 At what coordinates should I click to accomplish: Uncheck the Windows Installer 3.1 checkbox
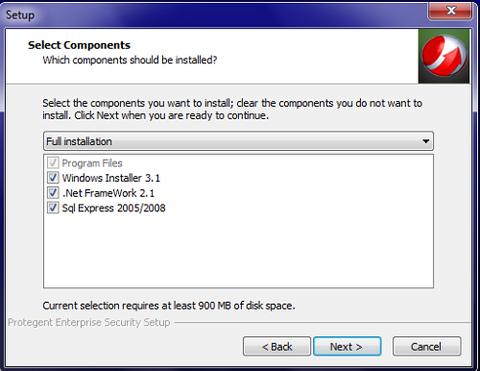pyautogui.click(x=53, y=178)
